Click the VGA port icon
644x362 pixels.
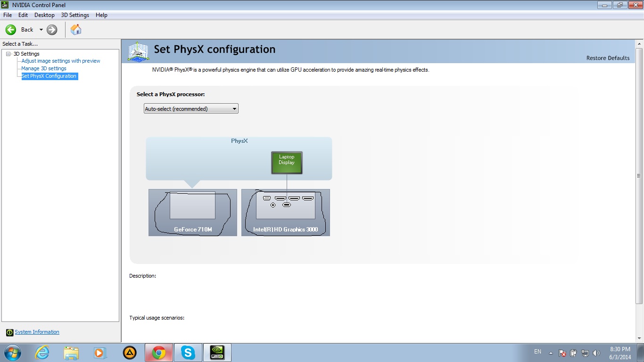coord(267,198)
